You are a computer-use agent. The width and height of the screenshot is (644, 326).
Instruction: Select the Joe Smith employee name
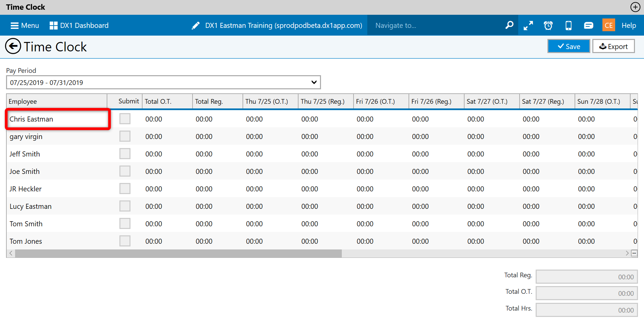point(24,172)
